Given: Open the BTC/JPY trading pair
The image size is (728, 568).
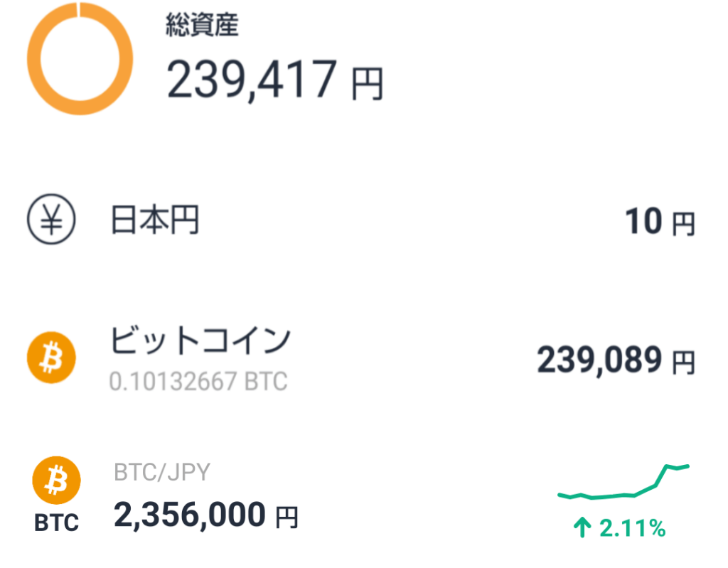Looking at the screenshot, I should (161, 472).
